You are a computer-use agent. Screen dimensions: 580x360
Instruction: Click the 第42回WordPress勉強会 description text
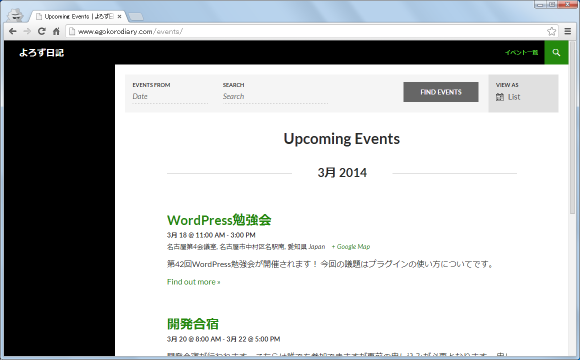[331, 264]
